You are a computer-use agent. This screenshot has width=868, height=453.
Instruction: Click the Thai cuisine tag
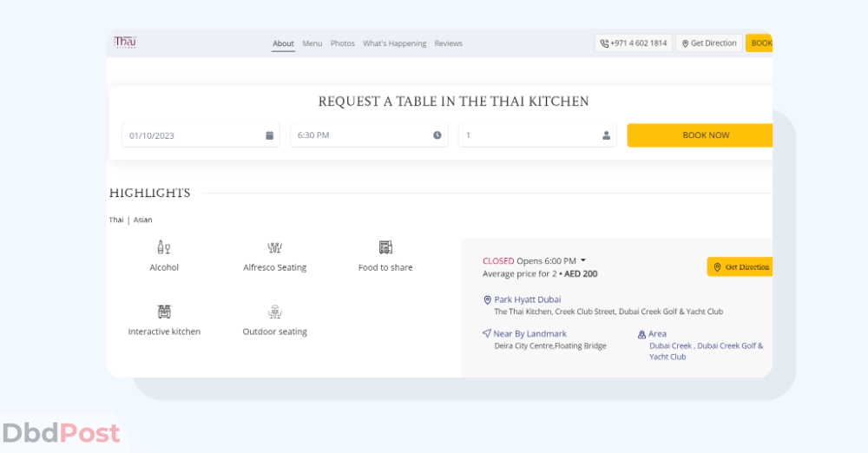coord(116,220)
